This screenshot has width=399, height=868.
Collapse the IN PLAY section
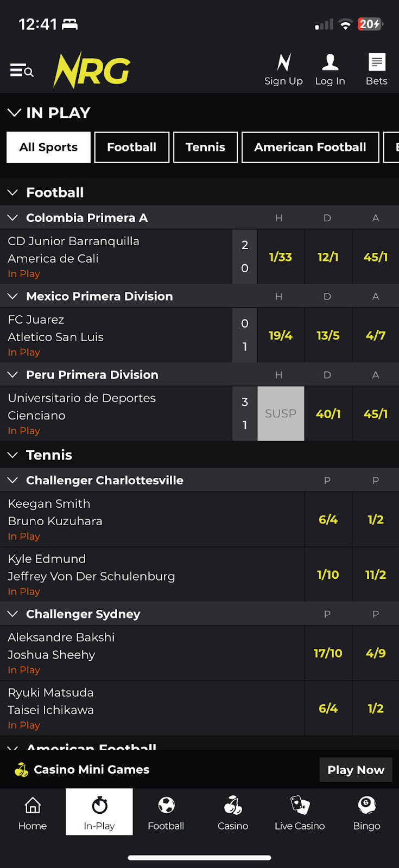(x=14, y=113)
